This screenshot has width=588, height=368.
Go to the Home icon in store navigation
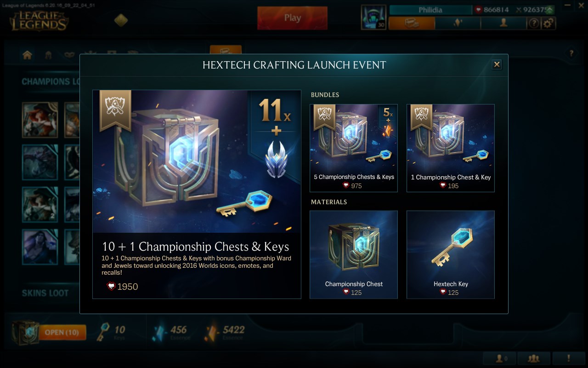coord(27,55)
